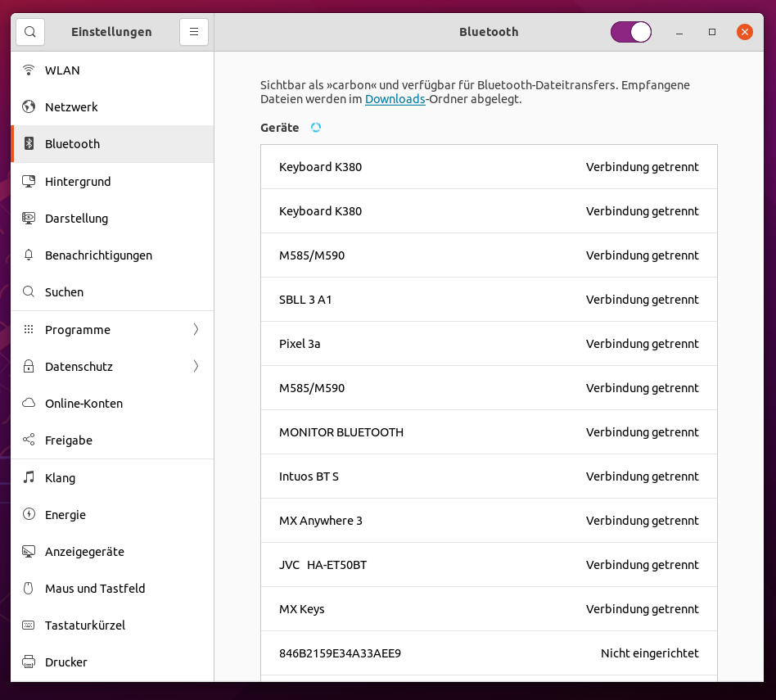Open the unconfigured device 846B2159E34A33AEE9

pyautogui.click(x=489, y=653)
